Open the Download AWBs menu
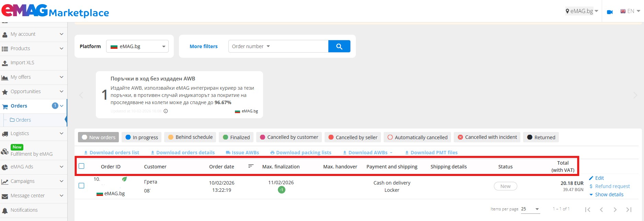This screenshot has height=221, width=644. click(x=368, y=153)
